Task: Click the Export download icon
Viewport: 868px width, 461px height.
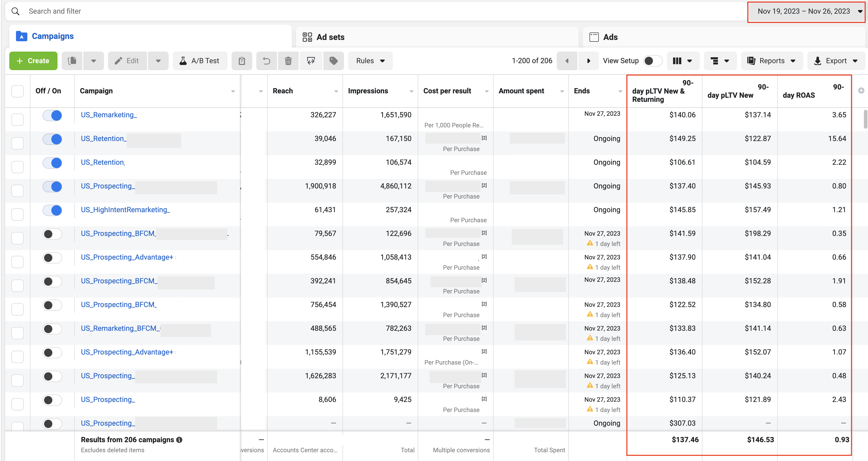Action: click(817, 61)
